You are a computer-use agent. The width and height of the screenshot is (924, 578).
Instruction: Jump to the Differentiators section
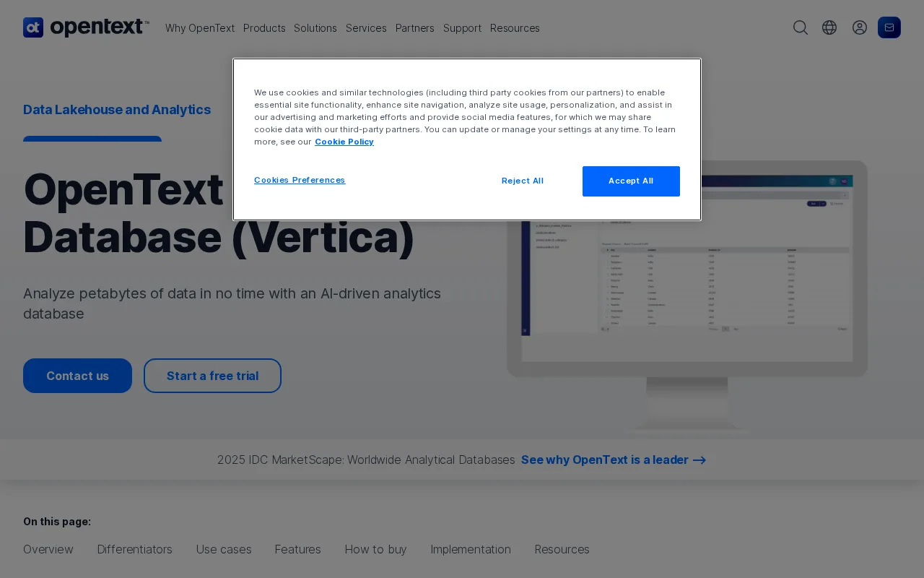pos(135,549)
